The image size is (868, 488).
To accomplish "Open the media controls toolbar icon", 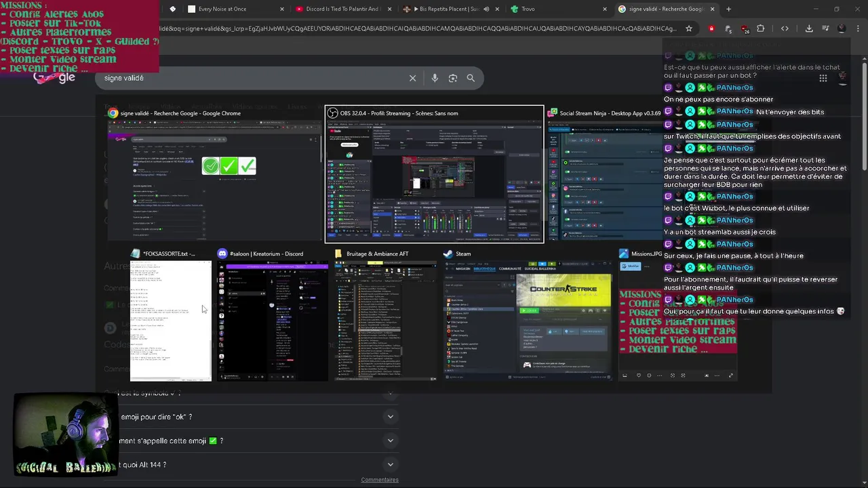I will coord(825,28).
